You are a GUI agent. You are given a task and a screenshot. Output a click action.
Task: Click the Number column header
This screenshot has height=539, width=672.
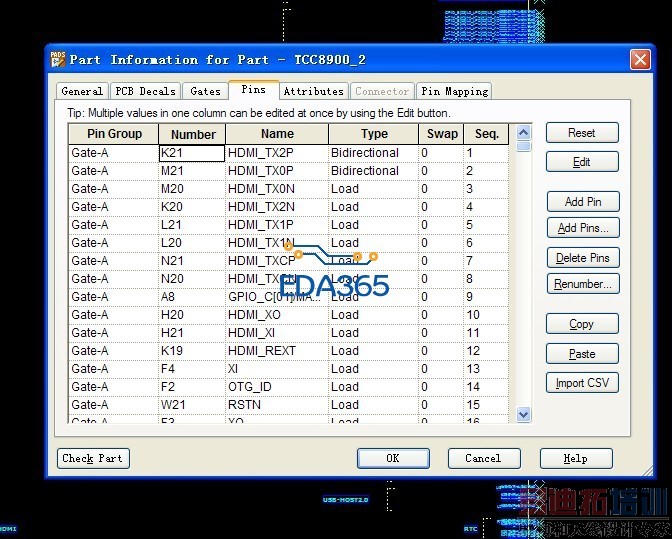pyautogui.click(x=192, y=134)
